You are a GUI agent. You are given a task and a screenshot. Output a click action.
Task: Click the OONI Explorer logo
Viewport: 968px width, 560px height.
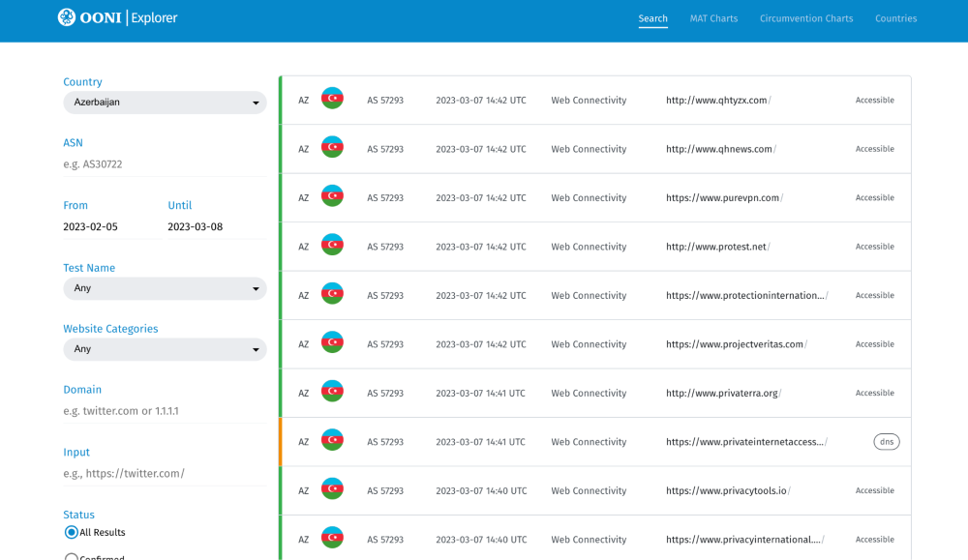point(117,17)
